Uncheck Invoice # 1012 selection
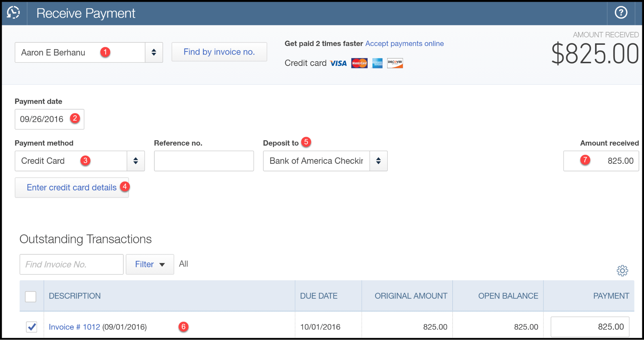Screen dimensions: 644x340 point(31,326)
